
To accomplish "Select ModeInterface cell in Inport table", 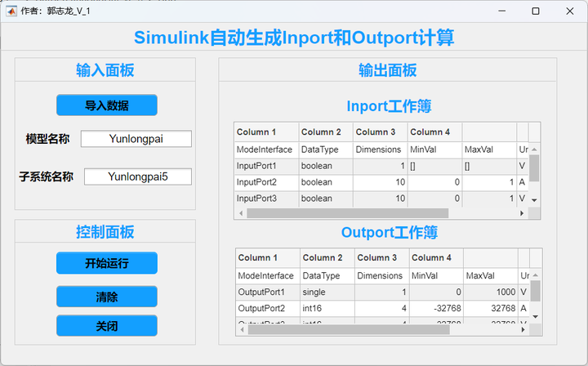I will tap(266, 150).
